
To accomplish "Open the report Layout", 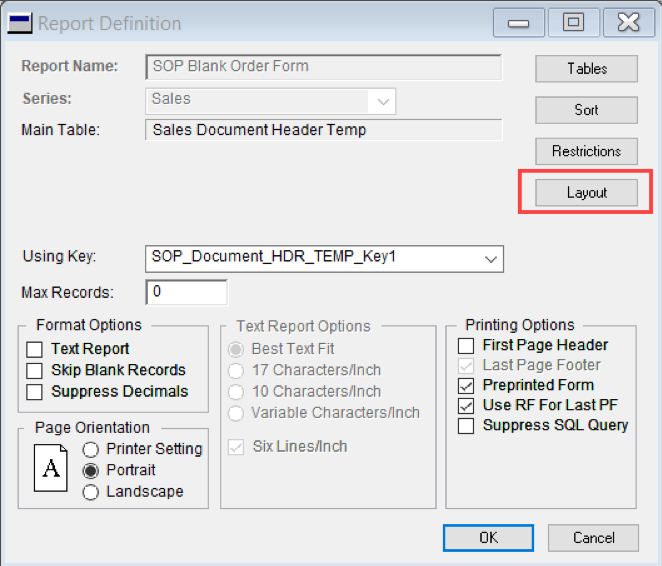I will coord(586,193).
